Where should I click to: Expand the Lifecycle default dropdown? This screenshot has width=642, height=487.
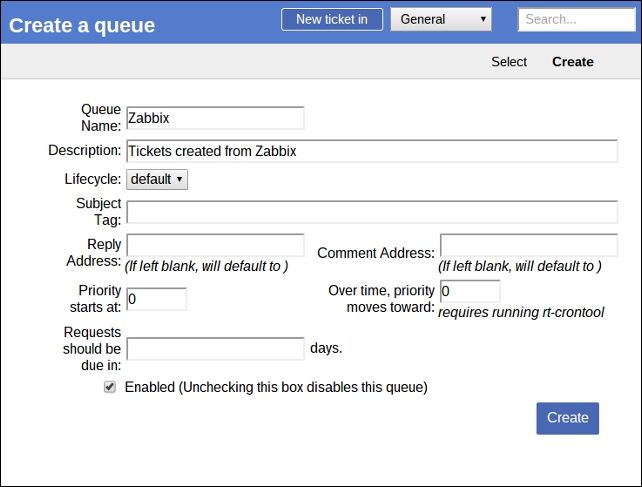point(157,180)
